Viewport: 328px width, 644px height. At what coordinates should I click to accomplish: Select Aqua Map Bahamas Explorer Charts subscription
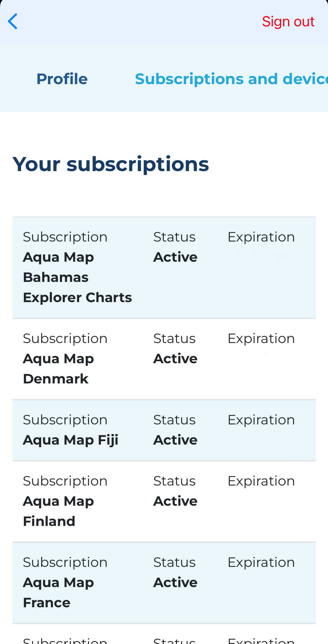pos(164,268)
